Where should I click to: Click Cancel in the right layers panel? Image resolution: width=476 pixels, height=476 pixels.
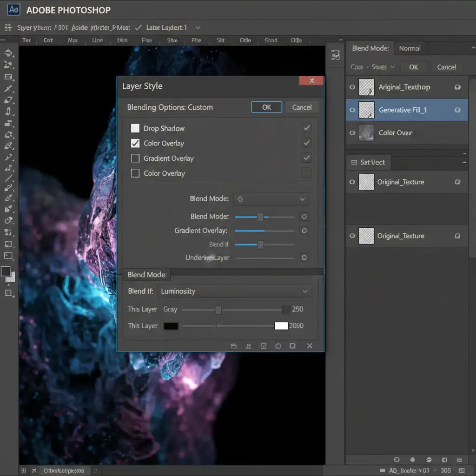(x=446, y=67)
